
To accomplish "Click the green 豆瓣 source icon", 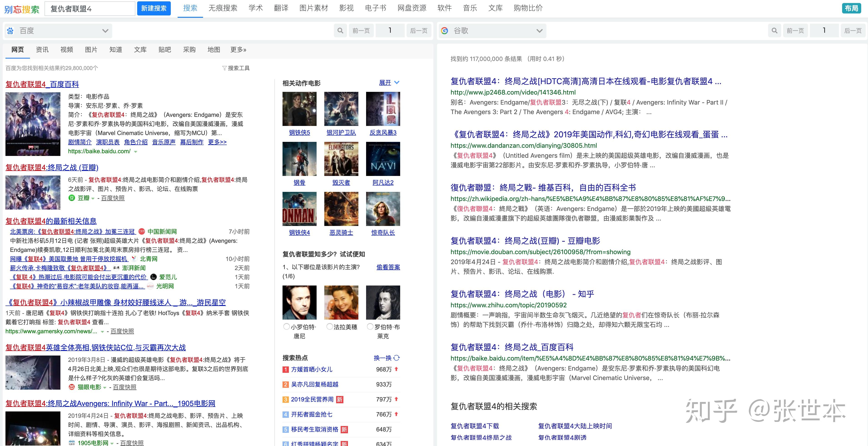I will coord(72,198).
